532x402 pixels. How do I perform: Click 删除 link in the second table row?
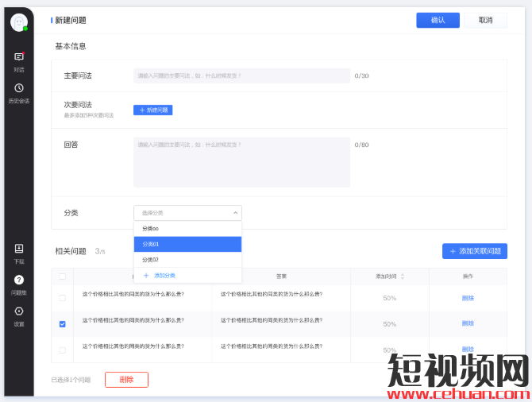[x=468, y=323]
